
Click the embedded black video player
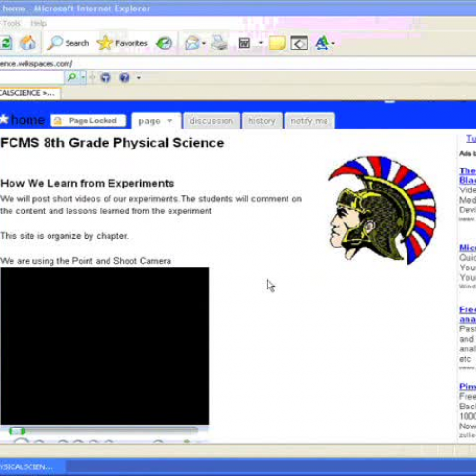coord(105,346)
